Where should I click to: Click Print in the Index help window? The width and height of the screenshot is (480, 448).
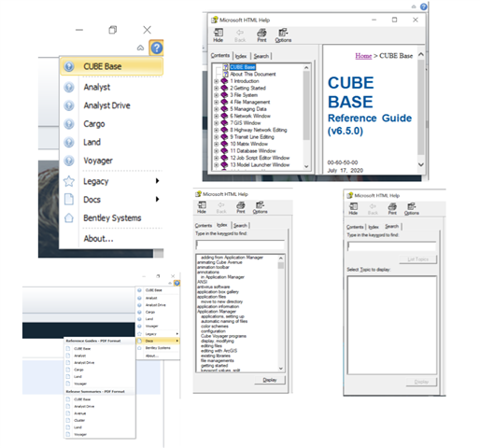click(241, 207)
